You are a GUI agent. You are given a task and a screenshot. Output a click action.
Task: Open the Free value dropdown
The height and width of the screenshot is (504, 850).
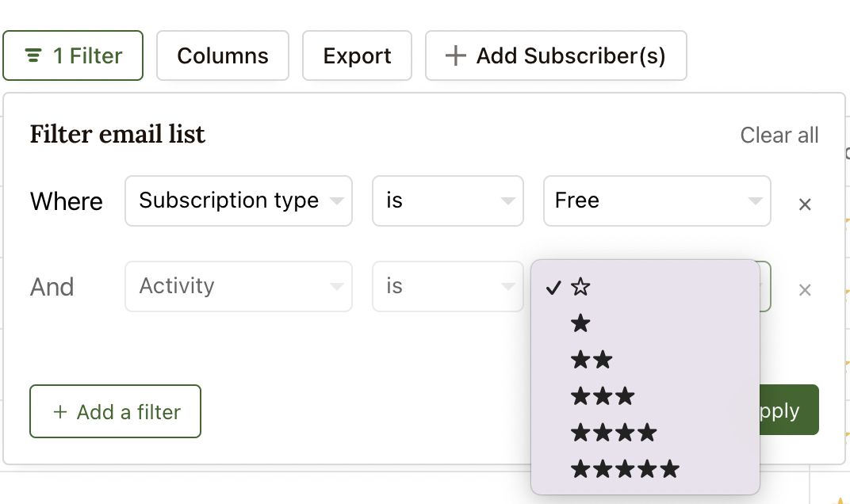coord(657,200)
